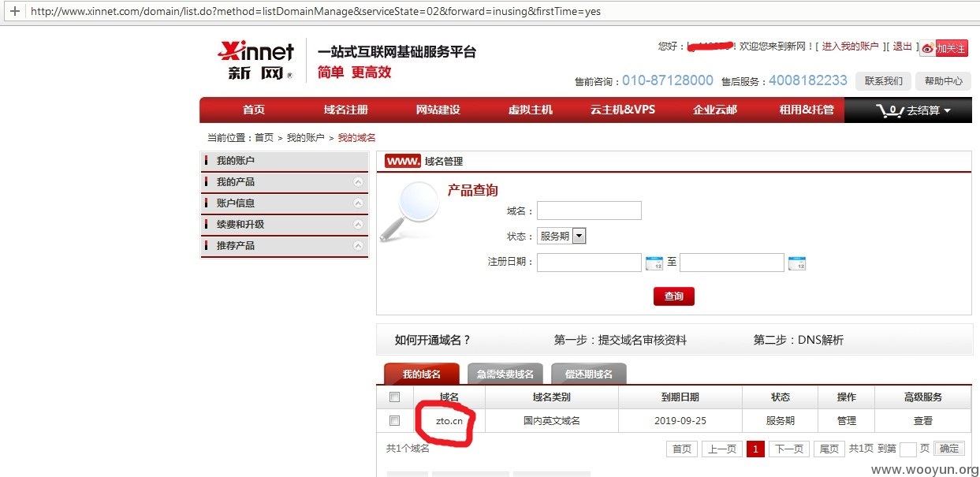The height and width of the screenshot is (477, 980).
Task: Click presales phone 010-87128000
Action: 668,80
